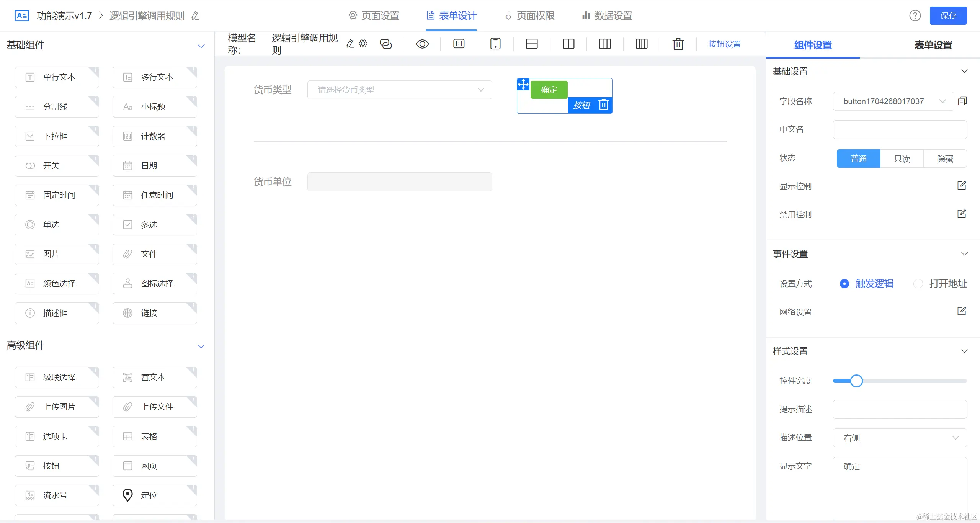Open the 网络设置 edit icon

pos(962,311)
